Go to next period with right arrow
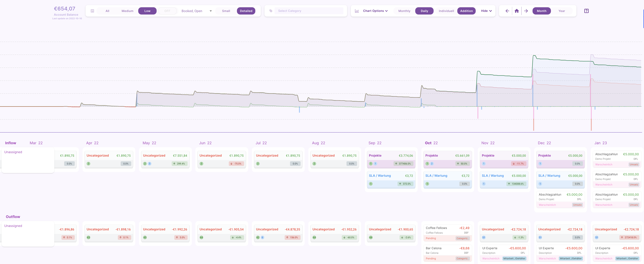This screenshot has width=644, height=264. pyautogui.click(x=526, y=11)
